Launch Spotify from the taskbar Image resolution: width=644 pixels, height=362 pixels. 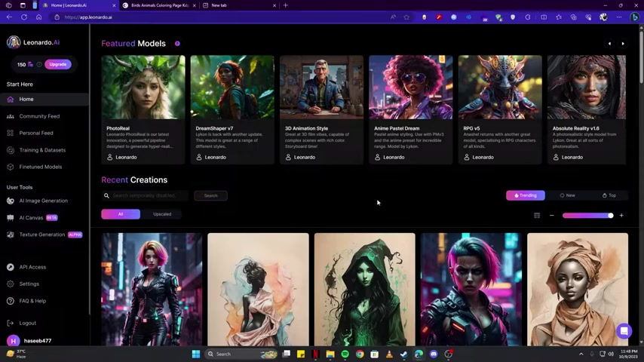click(x=345, y=354)
